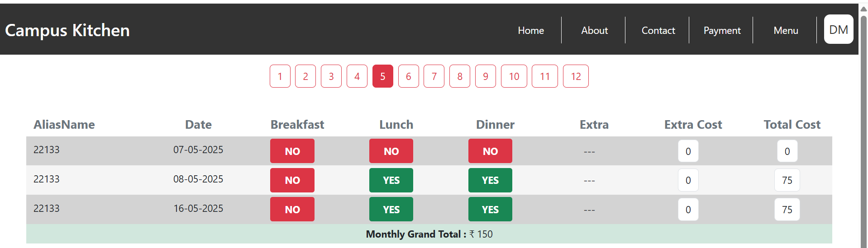Select month 1 button
The height and width of the screenshot is (248, 868).
point(280,76)
